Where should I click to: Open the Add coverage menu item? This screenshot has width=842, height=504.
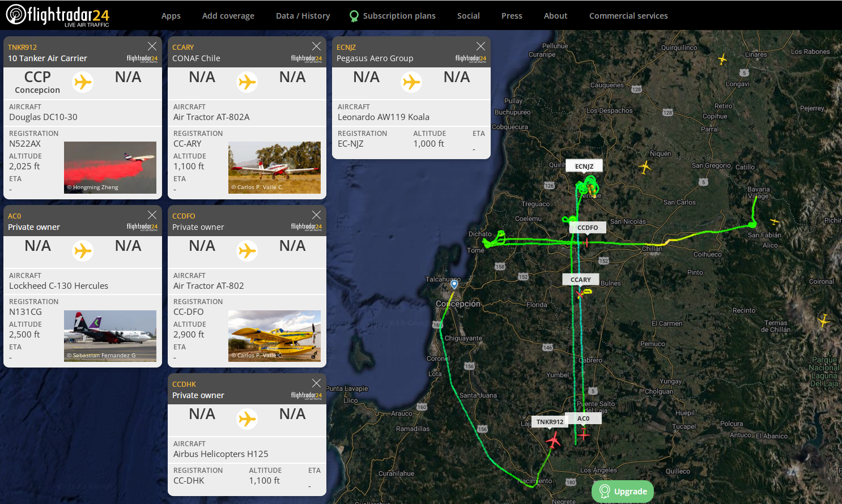click(x=228, y=16)
